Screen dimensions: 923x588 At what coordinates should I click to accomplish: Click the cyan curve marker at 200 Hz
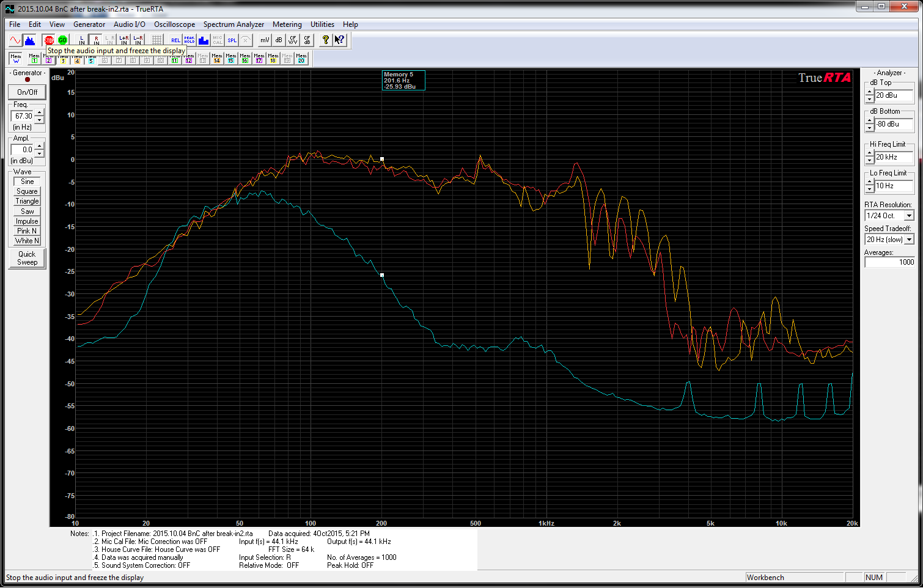(x=382, y=275)
